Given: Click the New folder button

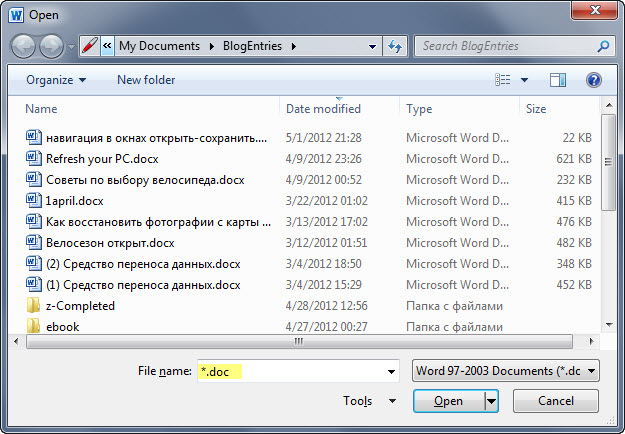Looking at the screenshot, I should click(x=146, y=80).
